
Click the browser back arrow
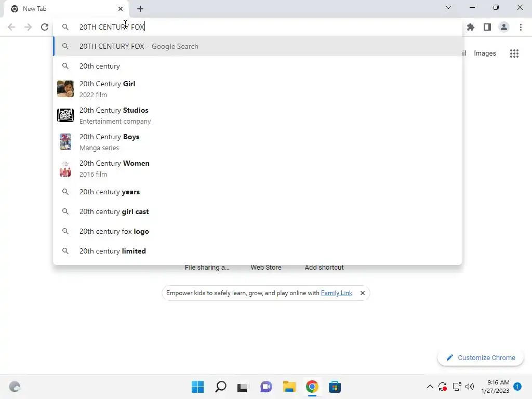[11, 27]
